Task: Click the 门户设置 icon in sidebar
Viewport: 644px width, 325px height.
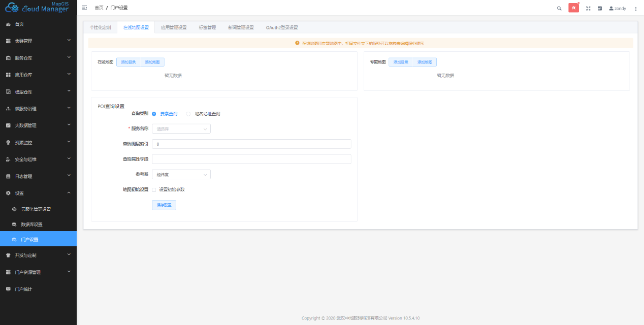Action: [14, 239]
